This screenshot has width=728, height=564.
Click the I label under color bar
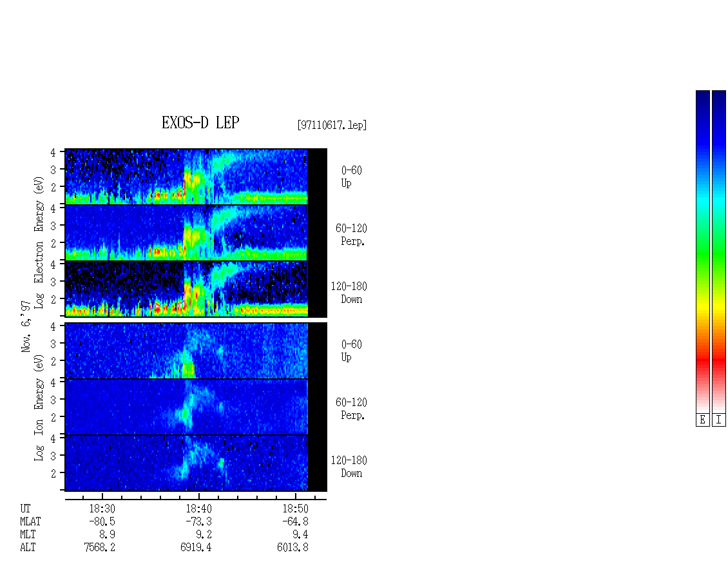(719, 420)
